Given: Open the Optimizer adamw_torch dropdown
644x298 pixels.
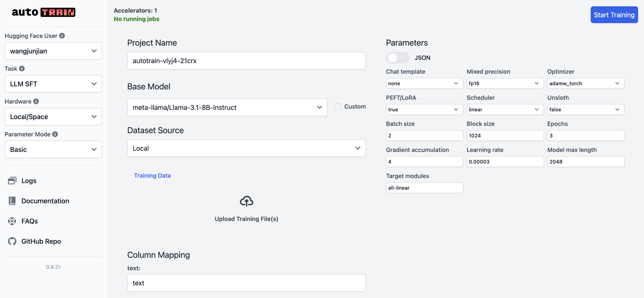Looking at the screenshot, I should click(585, 83).
